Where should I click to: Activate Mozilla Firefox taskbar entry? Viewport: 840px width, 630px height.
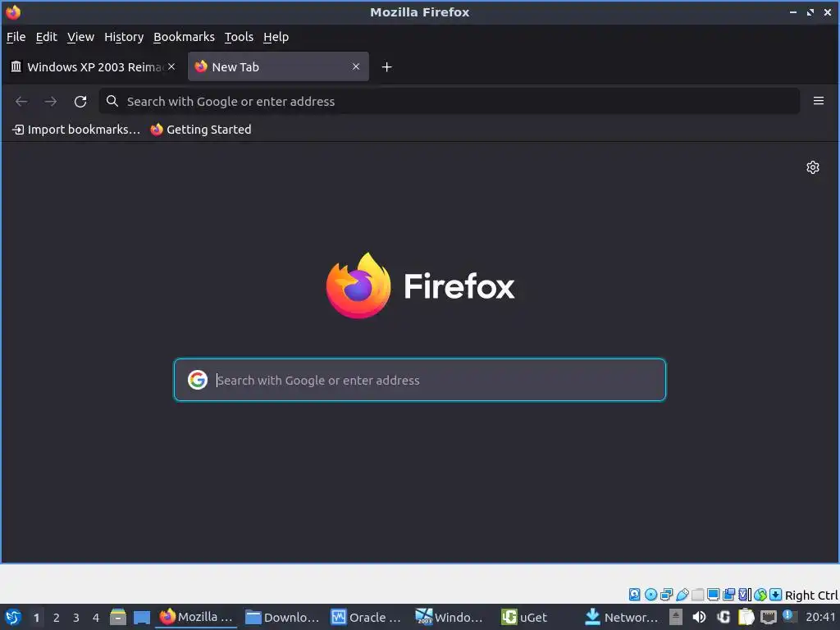196,617
